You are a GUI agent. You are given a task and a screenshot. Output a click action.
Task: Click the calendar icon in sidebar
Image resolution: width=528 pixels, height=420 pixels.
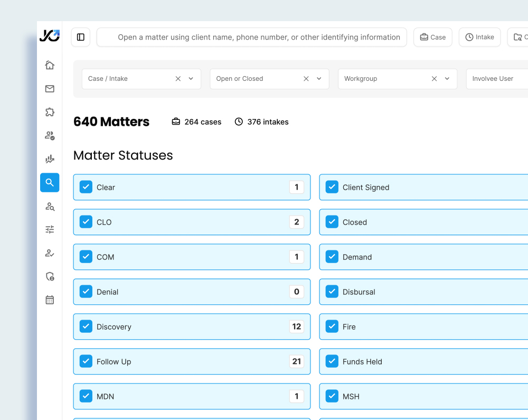pos(50,300)
